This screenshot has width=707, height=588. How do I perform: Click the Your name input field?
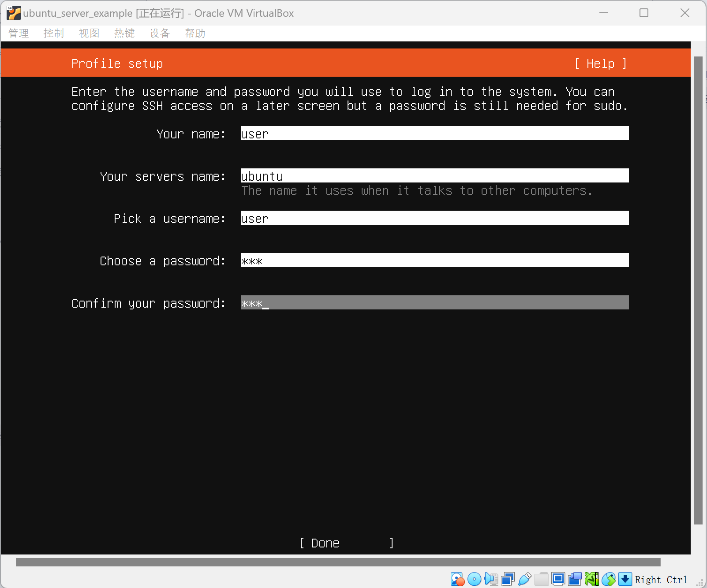coord(434,134)
